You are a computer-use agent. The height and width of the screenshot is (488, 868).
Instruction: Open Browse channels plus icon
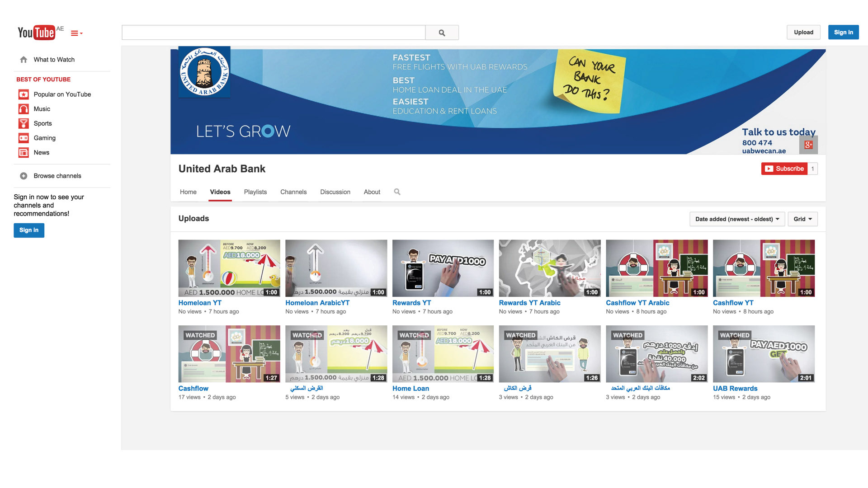point(24,176)
